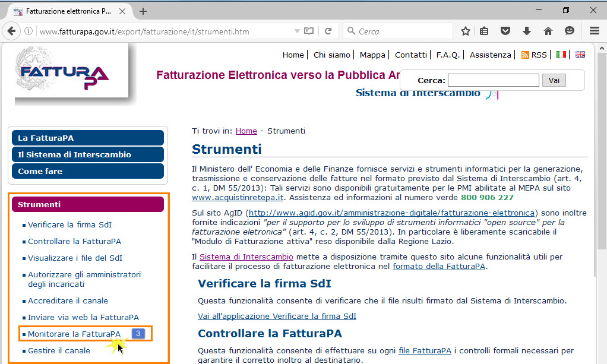Screen dimensions: 607x364
Task: Click the phone number 800 906 227
Action: click(x=487, y=198)
